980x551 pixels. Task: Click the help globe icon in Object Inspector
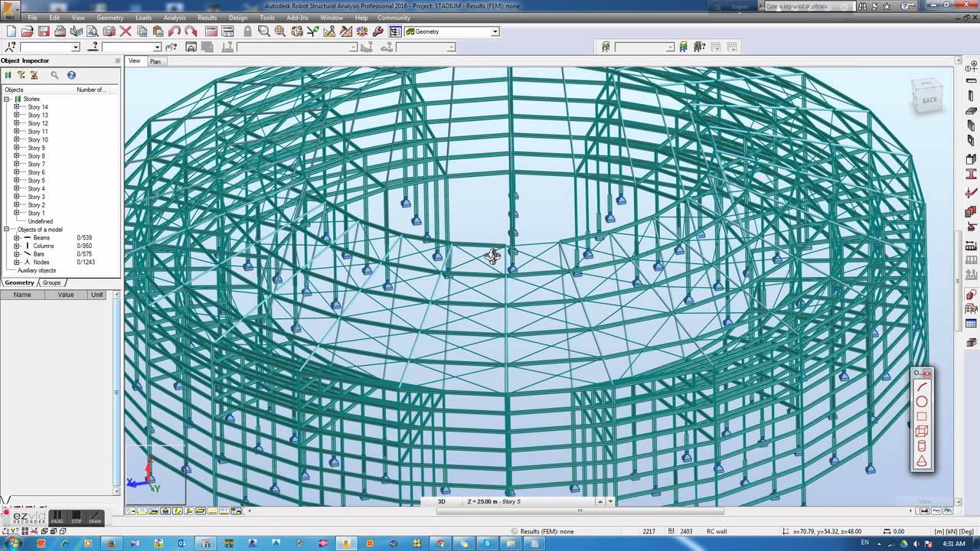[x=71, y=75]
